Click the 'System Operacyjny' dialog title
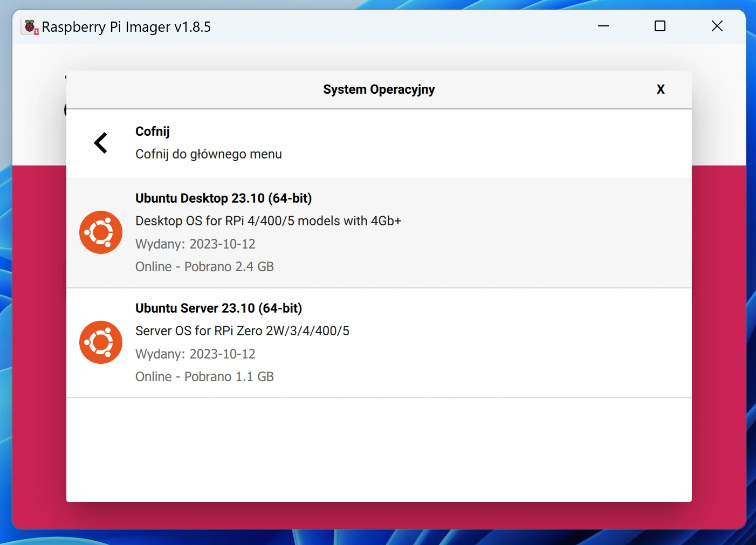The image size is (756, 545). pos(379,89)
